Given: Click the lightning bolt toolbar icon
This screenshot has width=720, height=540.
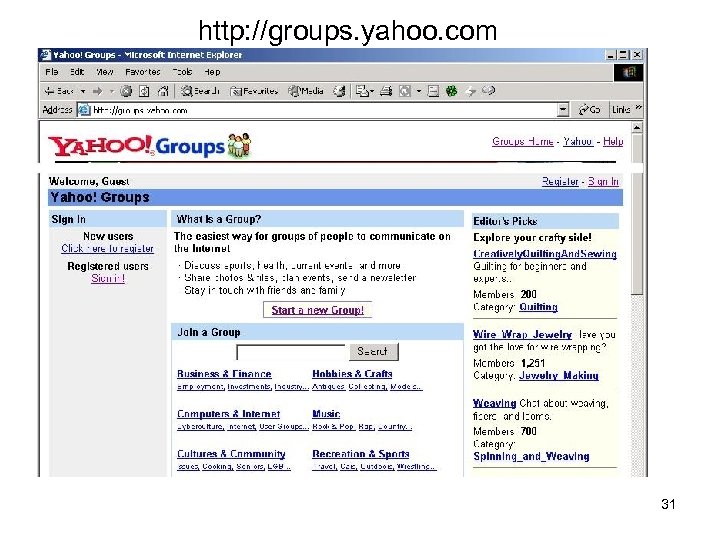Looking at the screenshot, I should point(470,91).
